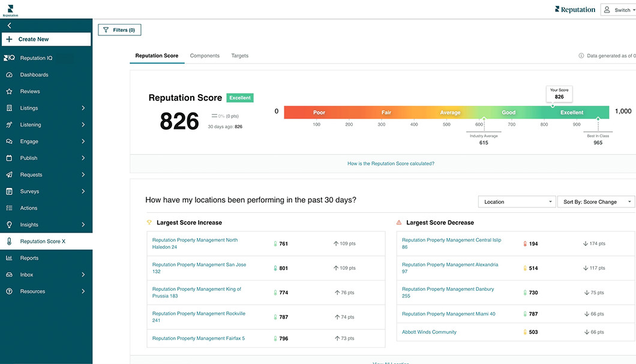
Task: Expand the Publish submenu chevron
Action: (x=83, y=158)
